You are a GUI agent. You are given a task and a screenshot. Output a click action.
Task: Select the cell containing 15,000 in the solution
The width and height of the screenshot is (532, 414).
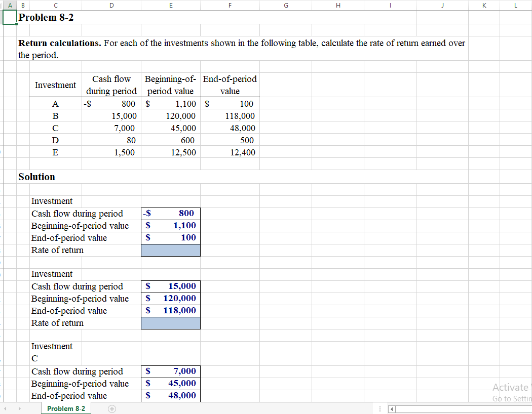coord(171,286)
